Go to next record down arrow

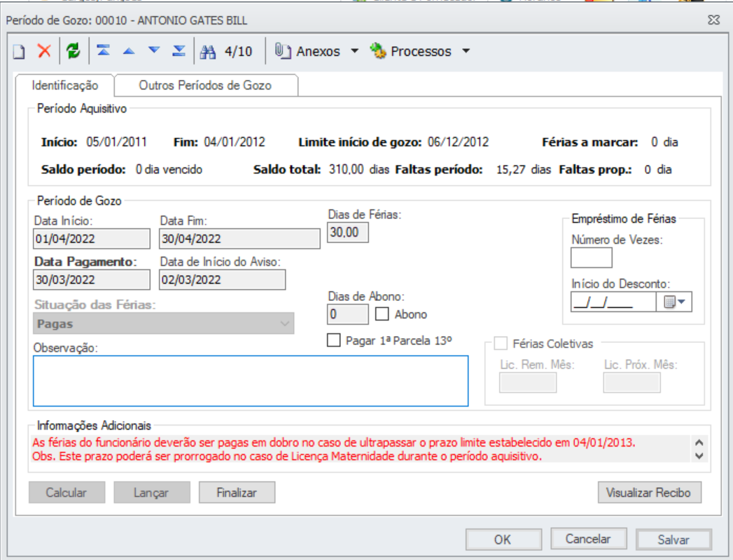point(154,50)
